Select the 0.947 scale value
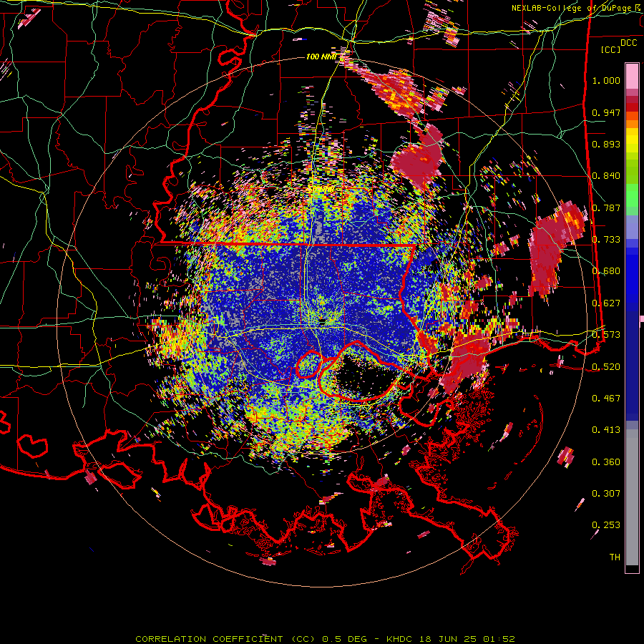 [606, 112]
